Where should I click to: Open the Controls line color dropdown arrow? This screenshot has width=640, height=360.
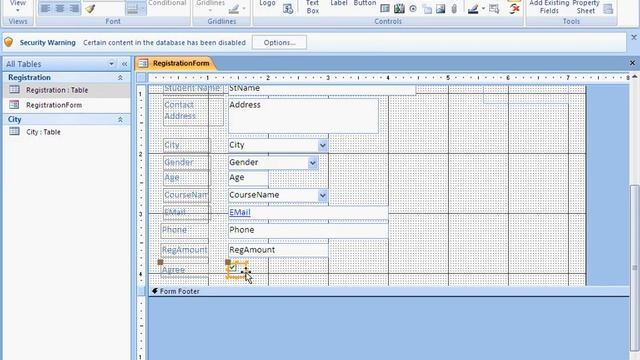click(483, 9)
